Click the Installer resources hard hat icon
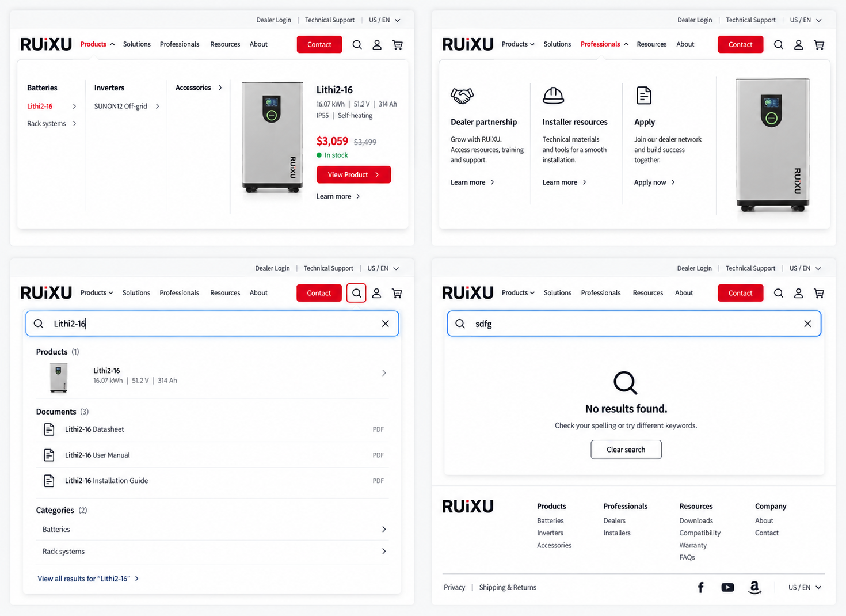The height and width of the screenshot is (616, 846). point(553,96)
